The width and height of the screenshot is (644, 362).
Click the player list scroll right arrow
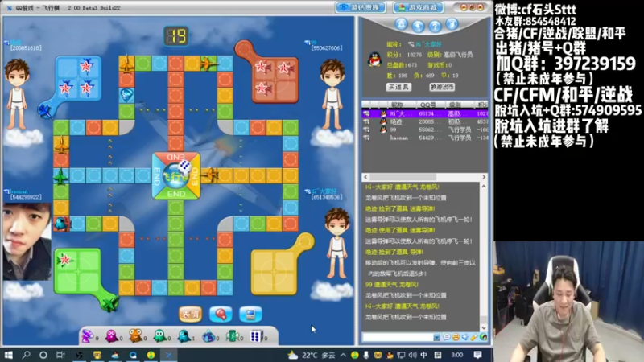[x=484, y=177]
